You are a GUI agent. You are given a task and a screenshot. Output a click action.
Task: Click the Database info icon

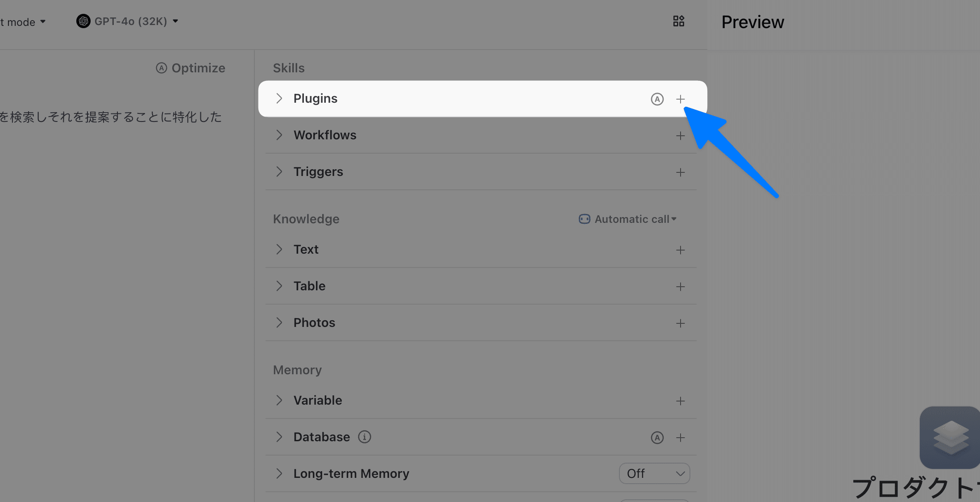click(x=365, y=437)
